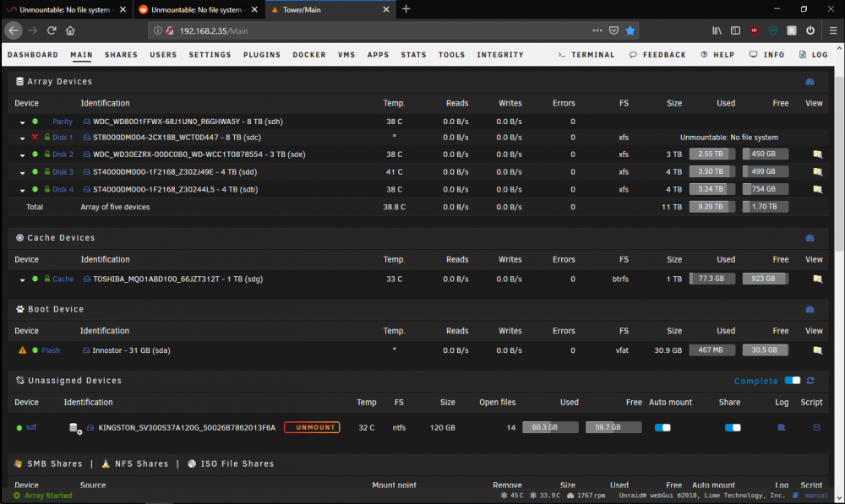
Task: Open the system Info panel
Action: 767,55
